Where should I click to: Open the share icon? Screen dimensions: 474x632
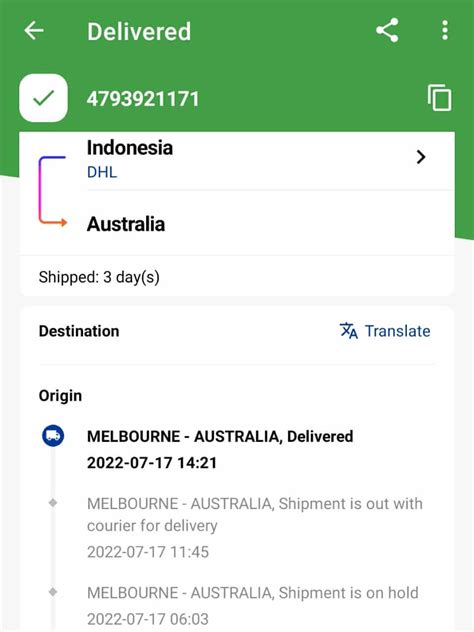pyautogui.click(x=387, y=30)
